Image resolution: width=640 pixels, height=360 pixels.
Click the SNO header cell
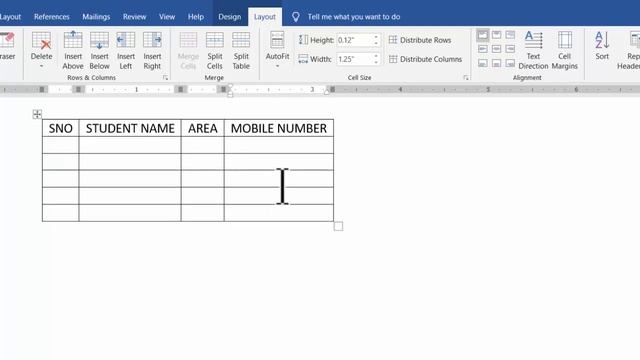tap(60, 128)
